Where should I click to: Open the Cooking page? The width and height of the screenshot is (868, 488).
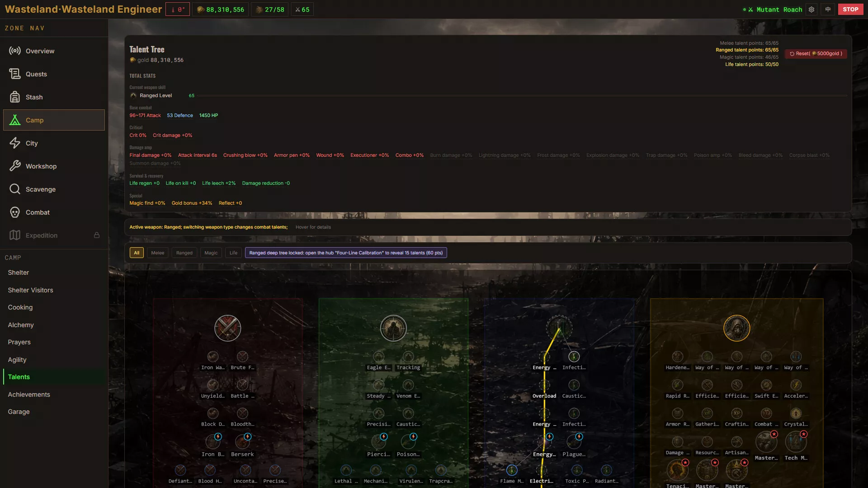(x=54, y=307)
